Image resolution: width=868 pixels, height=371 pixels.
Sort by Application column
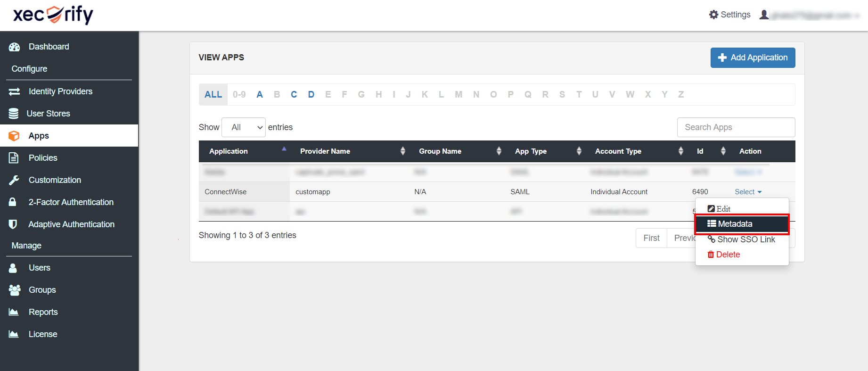coord(244,151)
